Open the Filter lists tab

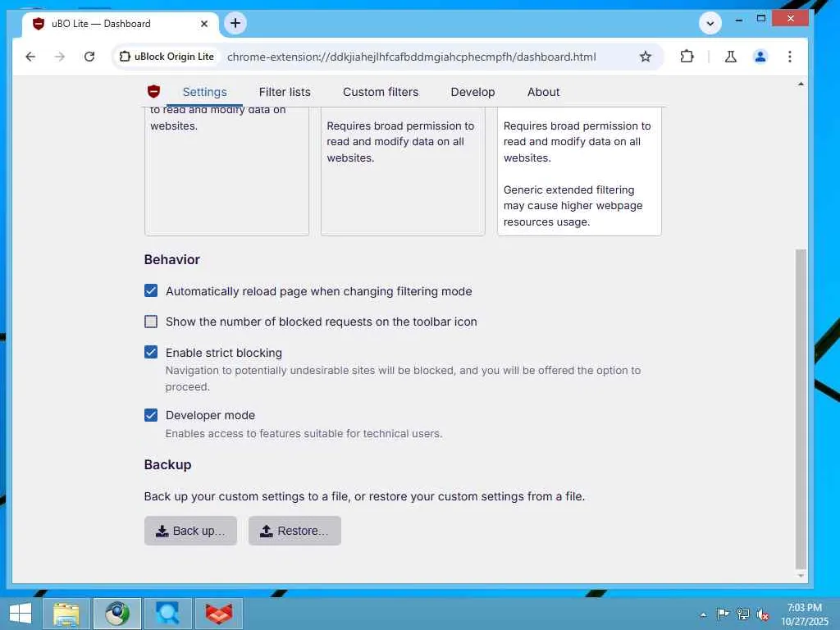285,92
